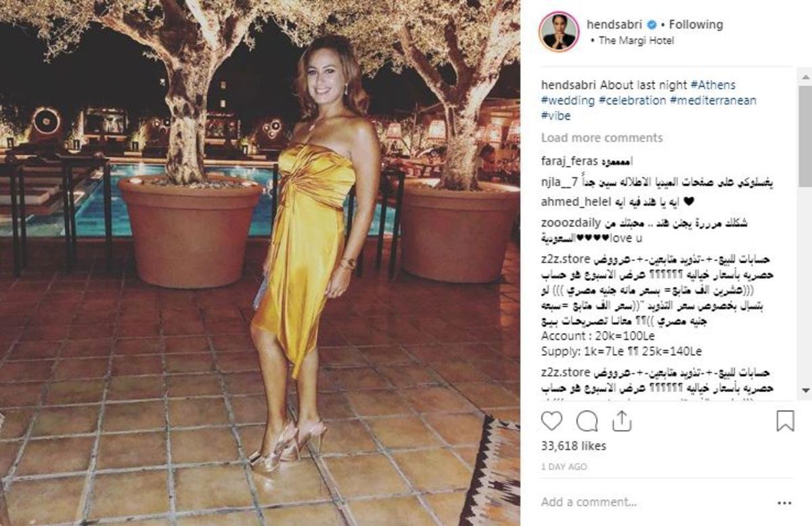Viewport: 812px width, 526px height.
Task: Open the #Athens hashtag
Action: coord(713,85)
